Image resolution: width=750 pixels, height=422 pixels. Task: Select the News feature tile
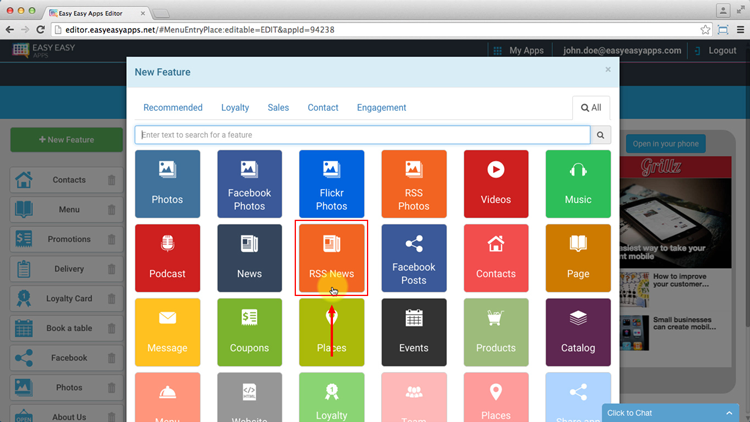[250, 258]
